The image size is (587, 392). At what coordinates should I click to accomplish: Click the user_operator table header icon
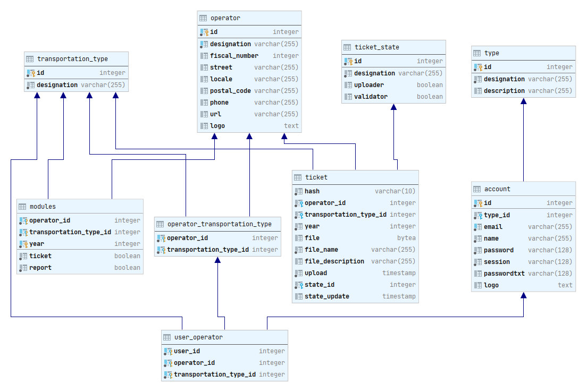click(167, 337)
